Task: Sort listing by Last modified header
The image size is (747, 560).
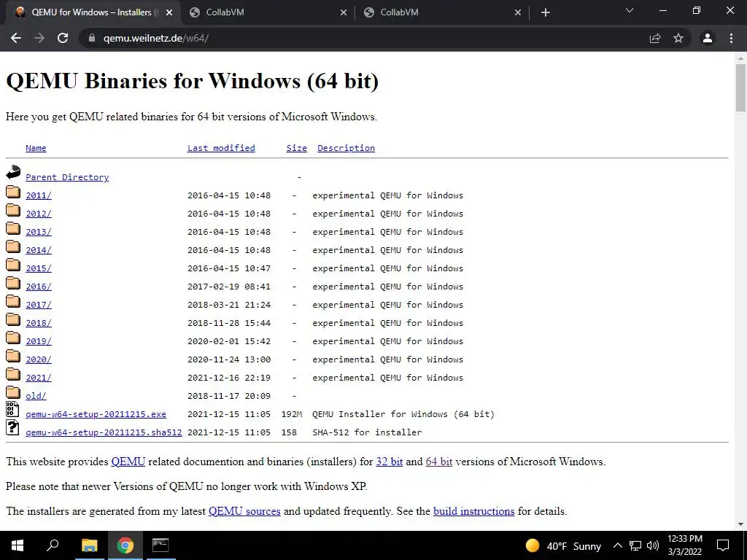Action: click(221, 148)
